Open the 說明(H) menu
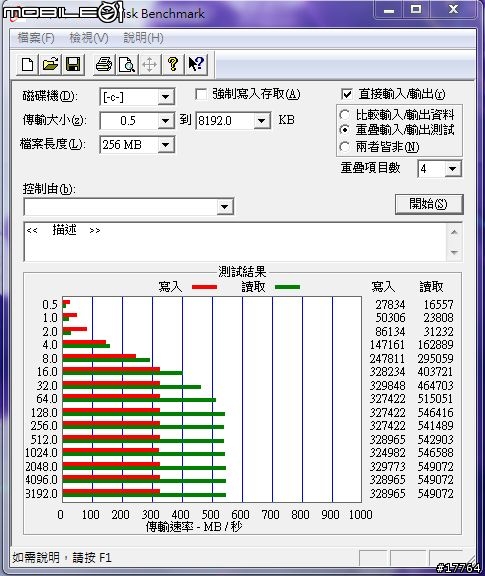 click(x=143, y=38)
